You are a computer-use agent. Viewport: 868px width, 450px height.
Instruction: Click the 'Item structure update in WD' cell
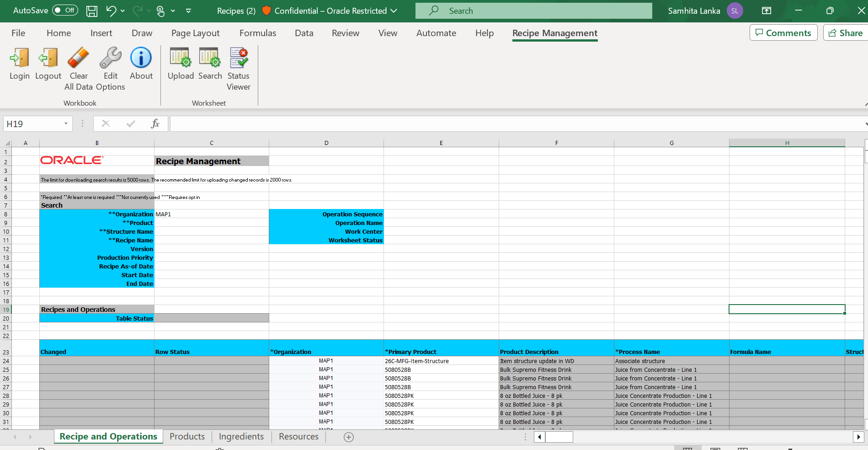pos(556,361)
